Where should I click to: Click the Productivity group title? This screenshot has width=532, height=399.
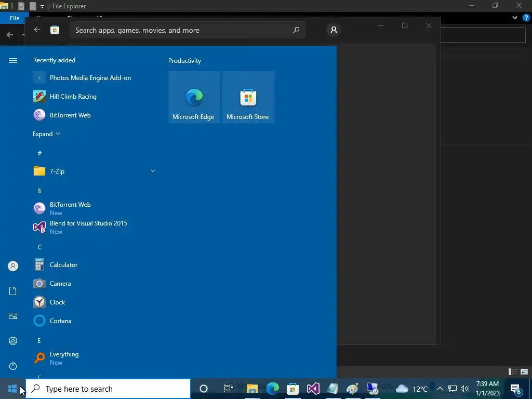point(184,61)
